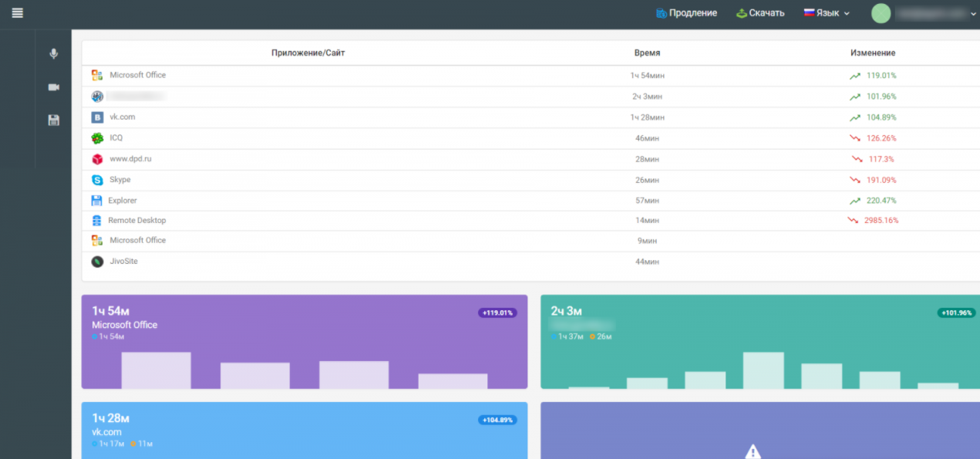Open the purple Microsoft Office usage card
The height and width of the screenshot is (459, 980).
coord(304,342)
